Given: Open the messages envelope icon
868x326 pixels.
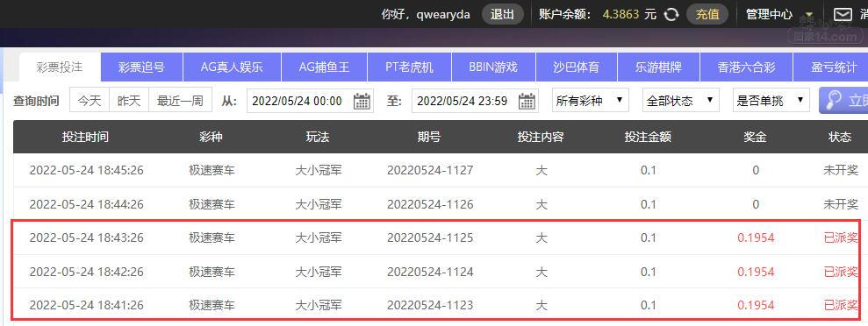Looking at the screenshot, I should coord(842,14).
